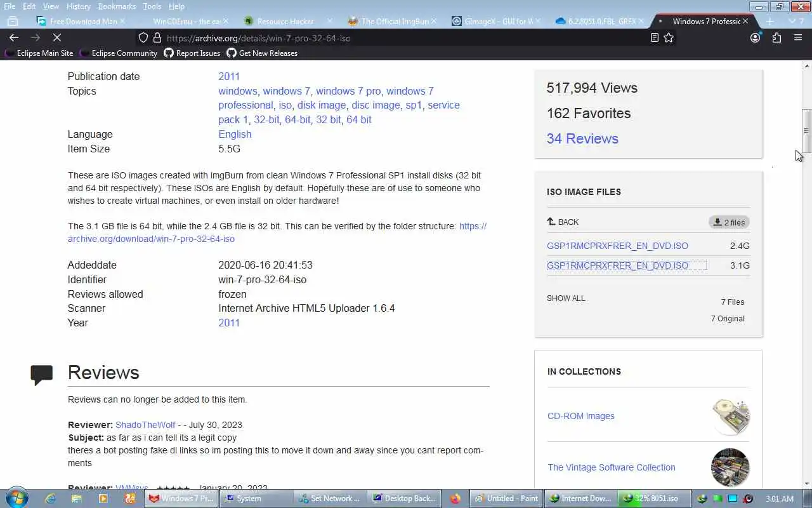The height and width of the screenshot is (508, 812).
Task: Open the list all tabs dropdown arrow
Action: (x=792, y=21)
